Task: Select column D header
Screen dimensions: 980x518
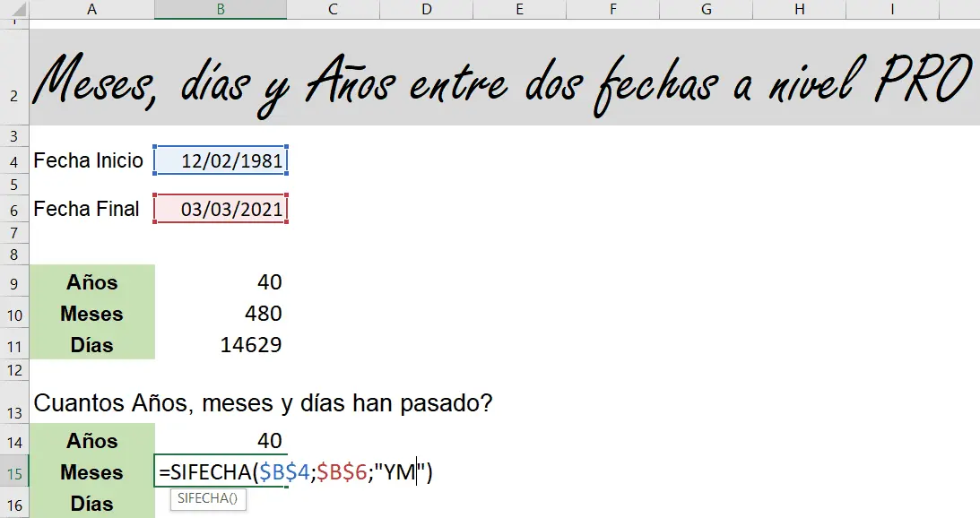Action: [426, 9]
